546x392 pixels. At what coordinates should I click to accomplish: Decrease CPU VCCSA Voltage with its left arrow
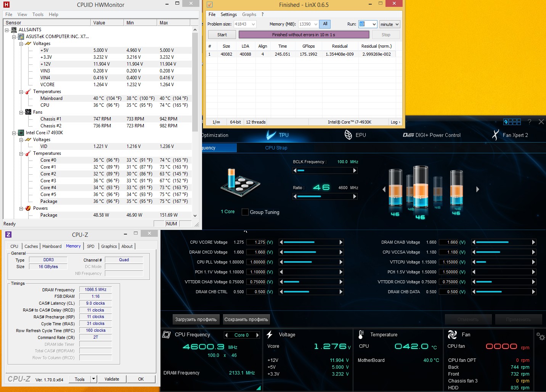click(x=474, y=252)
